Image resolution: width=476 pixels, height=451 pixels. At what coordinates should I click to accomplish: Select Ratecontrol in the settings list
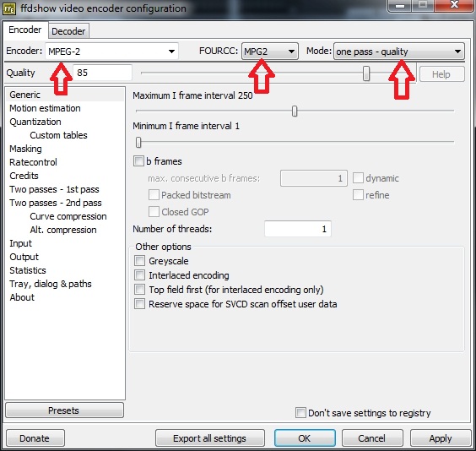(x=33, y=162)
